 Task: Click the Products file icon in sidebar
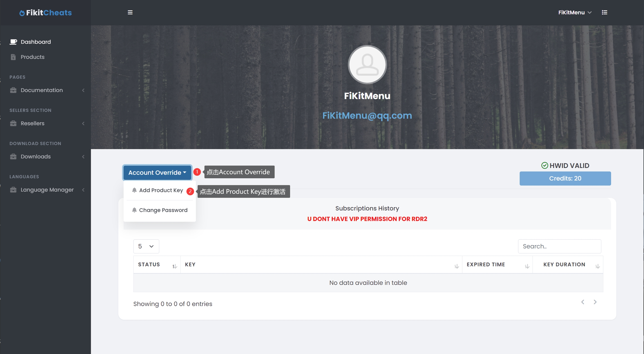tap(13, 57)
